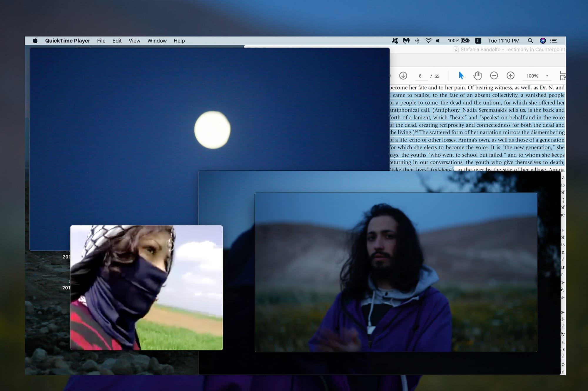Click the fit-width page icon
Screen dimensions: 588x391
[x=563, y=76]
